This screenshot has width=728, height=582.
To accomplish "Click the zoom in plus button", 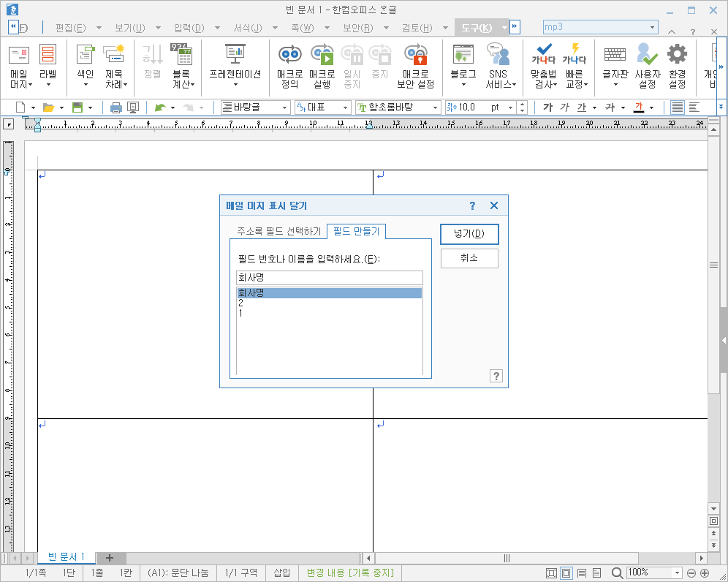I will [x=705, y=573].
